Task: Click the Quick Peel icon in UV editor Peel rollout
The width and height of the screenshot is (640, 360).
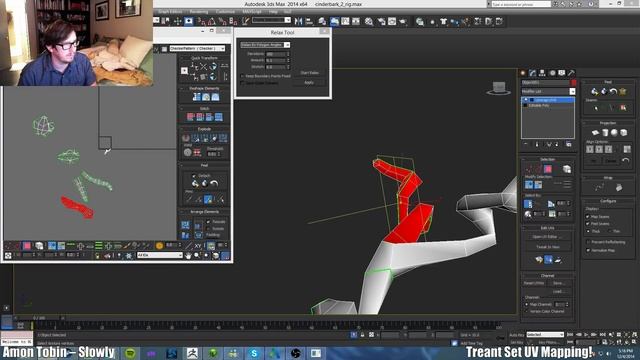Action: (195, 184)
